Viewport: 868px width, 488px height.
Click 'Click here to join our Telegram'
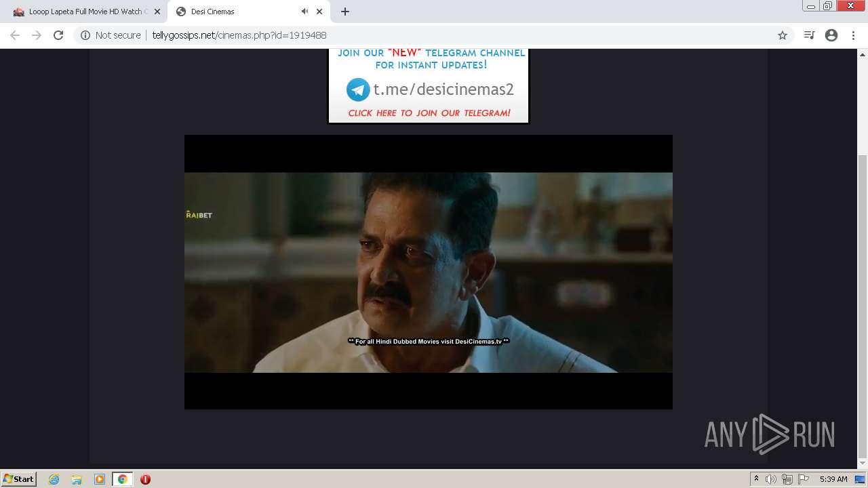pos(429,113)
